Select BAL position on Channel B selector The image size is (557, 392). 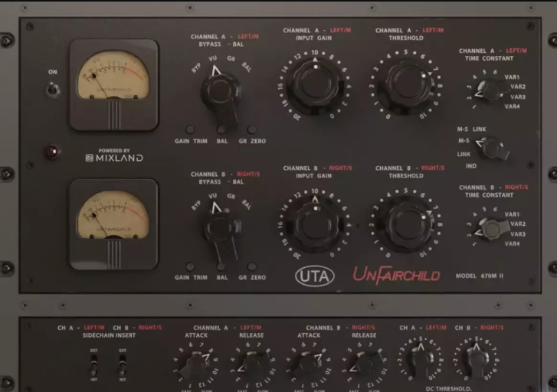[x=247, y=204]
